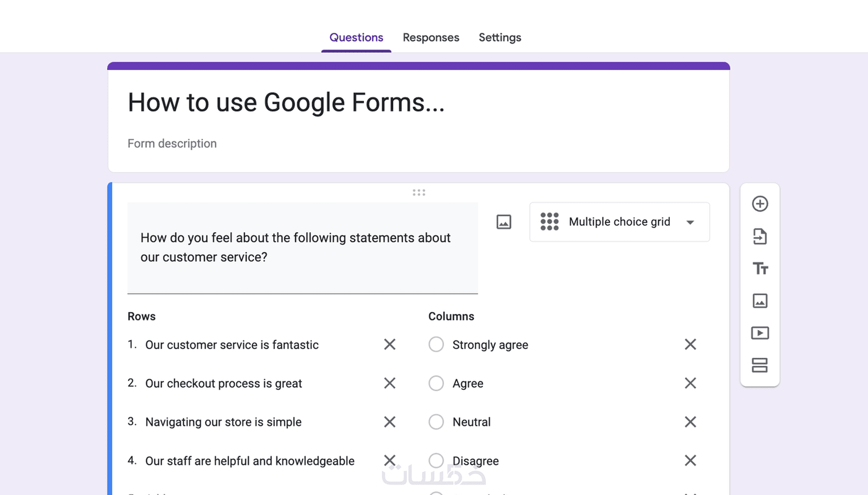
Task: Delete the 'Neutral' column option
Action: click(690, 422)
